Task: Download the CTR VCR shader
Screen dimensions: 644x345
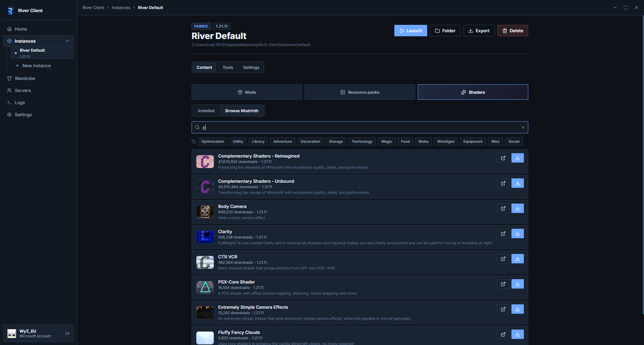Action: [517, 259]
